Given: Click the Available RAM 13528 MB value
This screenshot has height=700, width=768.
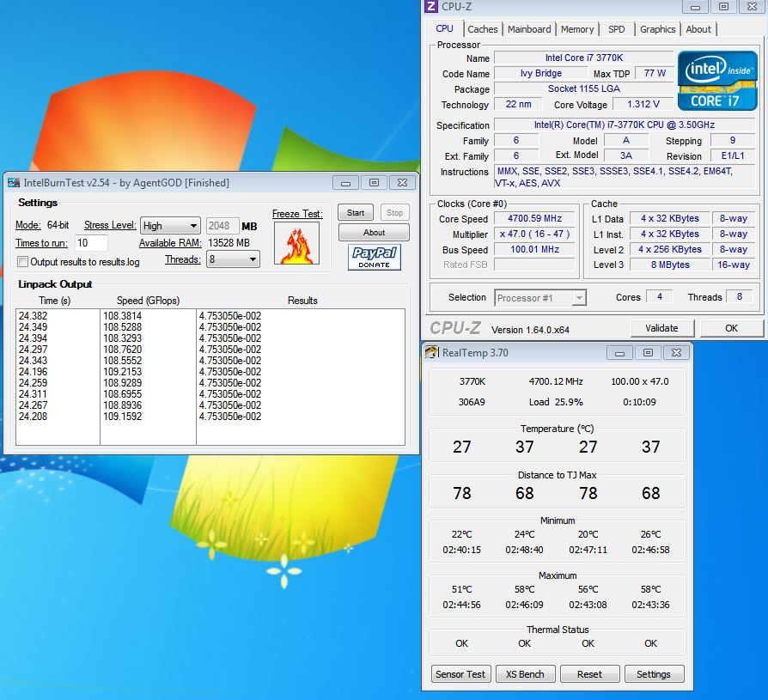Looking at the screenshot, I should coord(229,243).
